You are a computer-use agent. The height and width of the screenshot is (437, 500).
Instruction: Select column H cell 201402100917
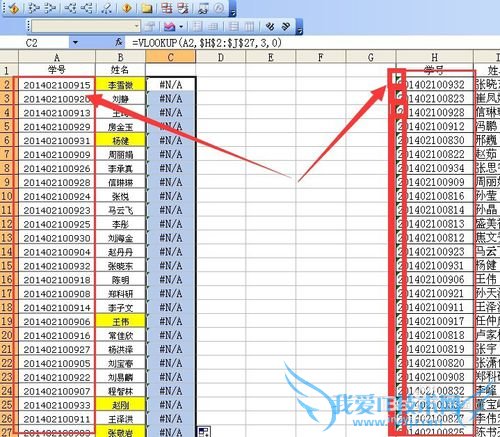point(434,321)
